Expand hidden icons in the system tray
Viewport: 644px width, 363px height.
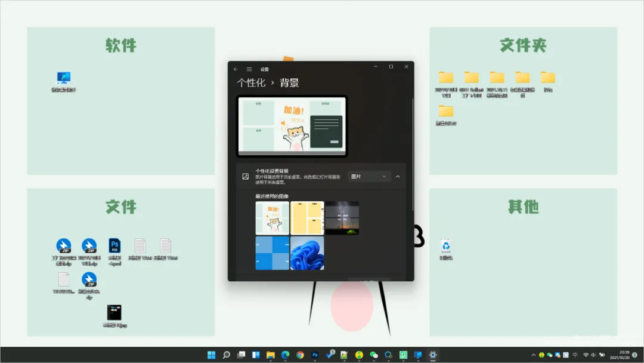(534, 355)
